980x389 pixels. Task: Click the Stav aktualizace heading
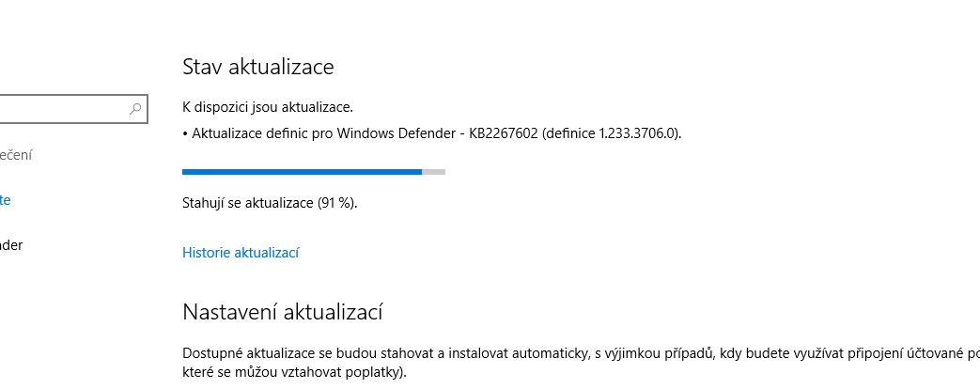pos(257,67)
